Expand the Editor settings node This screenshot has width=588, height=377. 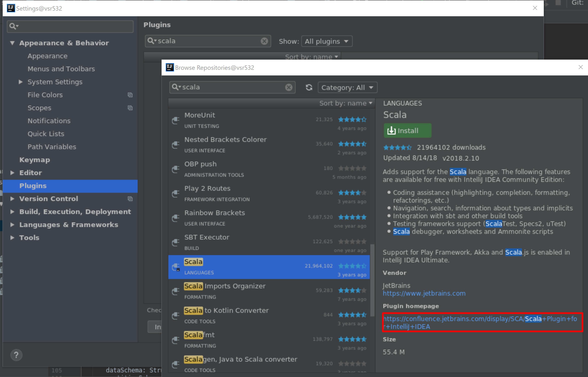pos(12,173)
